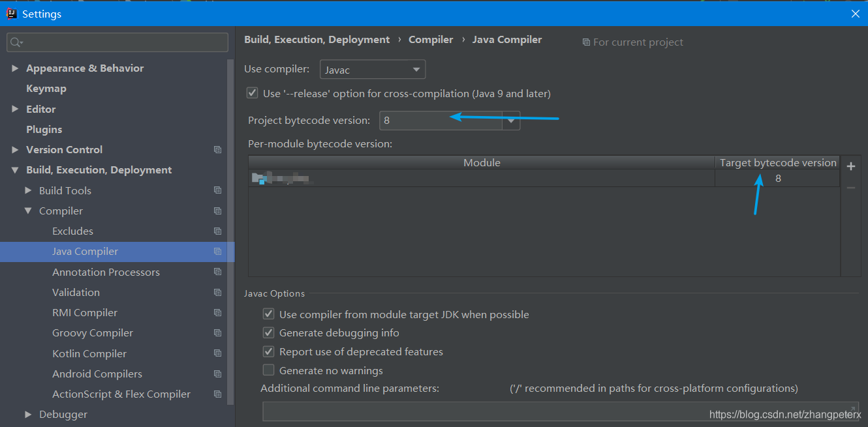Open Annotation Processors settings
Screen dimensions: 868x427
pos(106,272)
